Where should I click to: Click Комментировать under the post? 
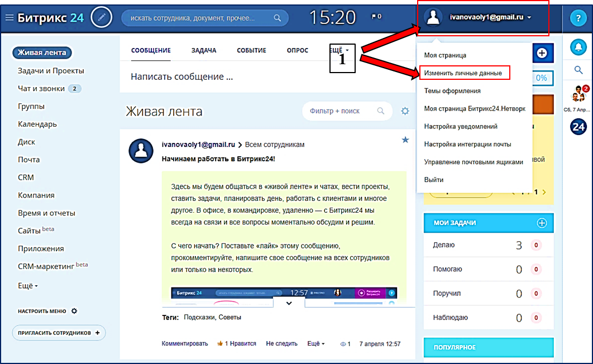(x=185, y=343)
